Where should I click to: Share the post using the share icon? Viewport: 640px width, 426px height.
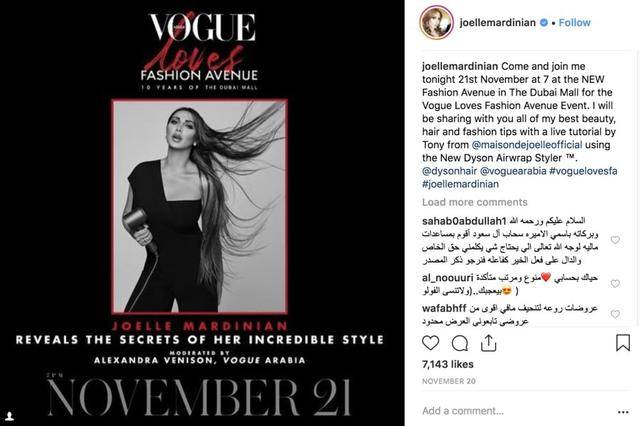[x=488, y=343]
